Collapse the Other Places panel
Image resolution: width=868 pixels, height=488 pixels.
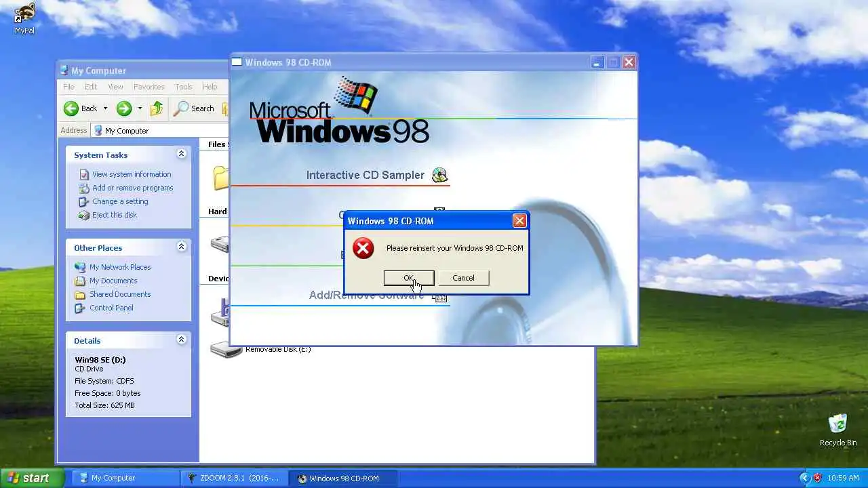[x=181, y=247]
